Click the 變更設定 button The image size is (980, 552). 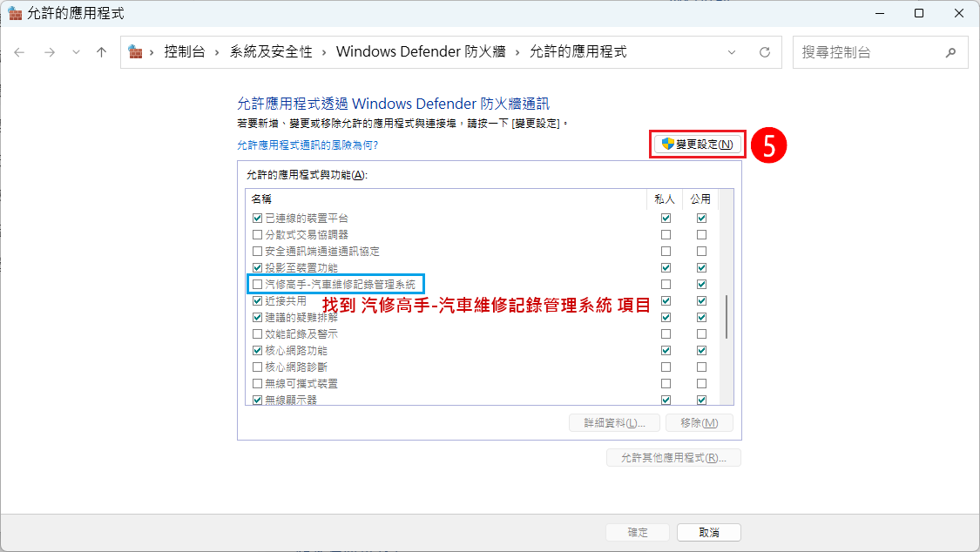[x=697, y=145]
